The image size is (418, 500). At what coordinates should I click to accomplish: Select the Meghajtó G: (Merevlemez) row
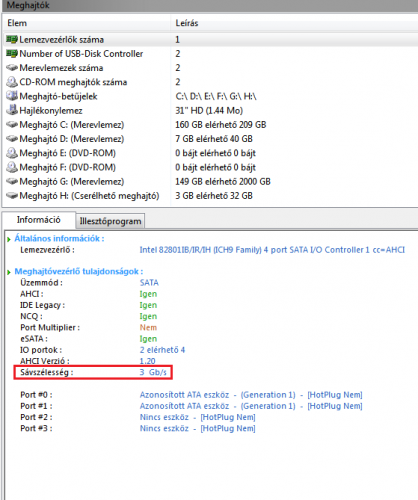[x=210, y=181]
